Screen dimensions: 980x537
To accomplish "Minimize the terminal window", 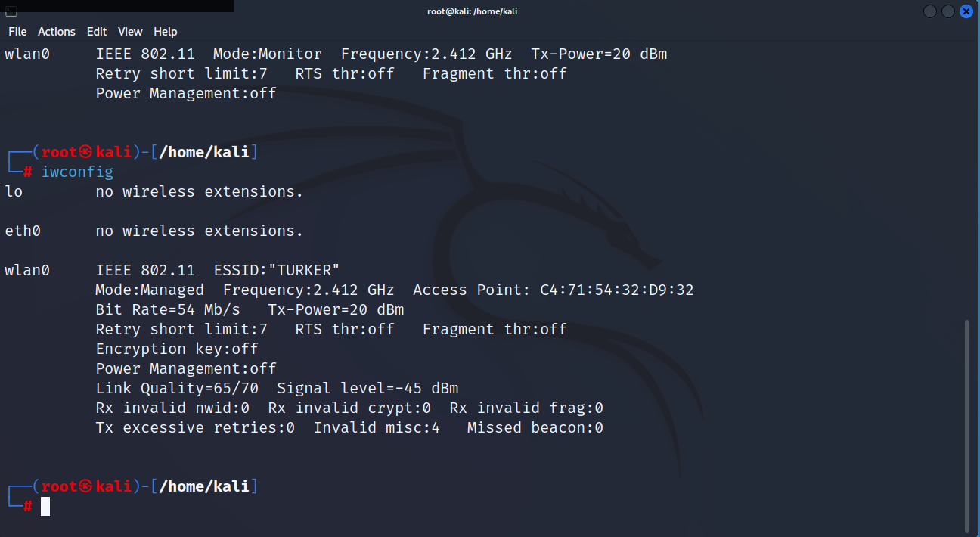I will pos(929,11).
